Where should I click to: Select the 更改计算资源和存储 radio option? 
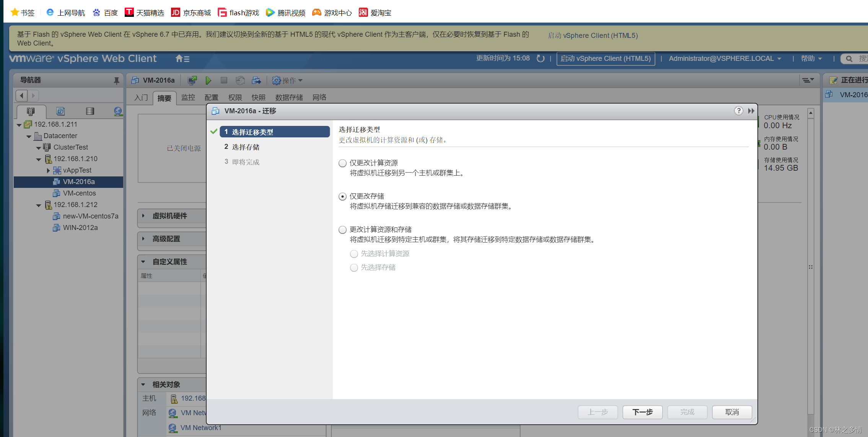tap(342, 230)
